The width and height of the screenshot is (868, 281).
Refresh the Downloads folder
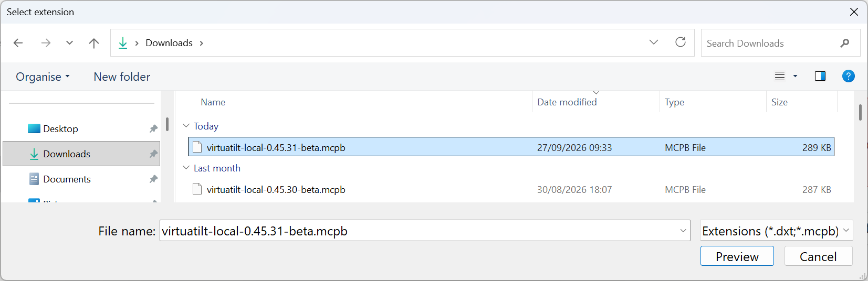click(681, 42)
